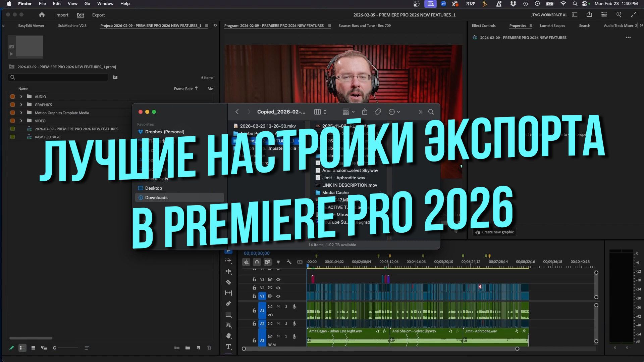This screenshot has height=362, width=644.
Task: Open the Program monitor panel menu
Action: point(330,26)
